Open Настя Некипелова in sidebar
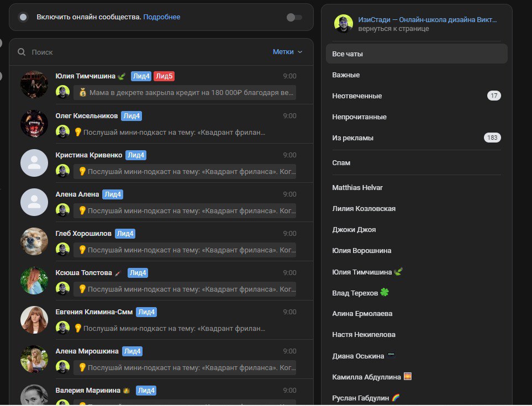Image resolution: width=532 pixels, height=406 pixels. tap(417, 335)
